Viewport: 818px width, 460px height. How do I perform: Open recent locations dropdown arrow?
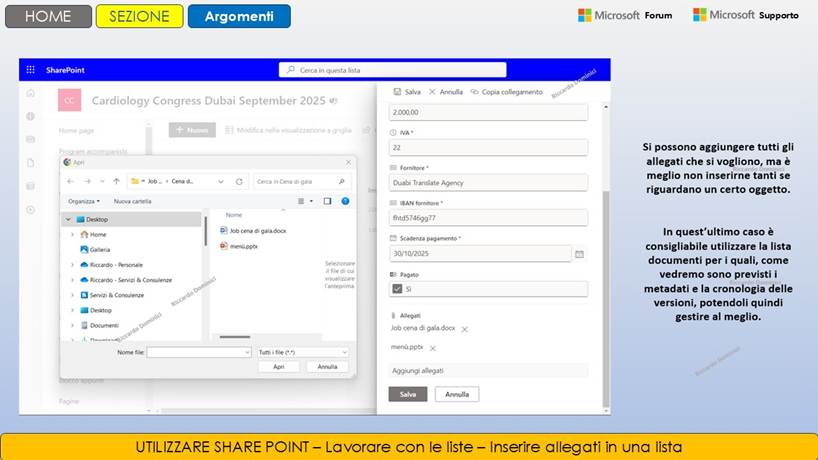click(x=102, y=181)
